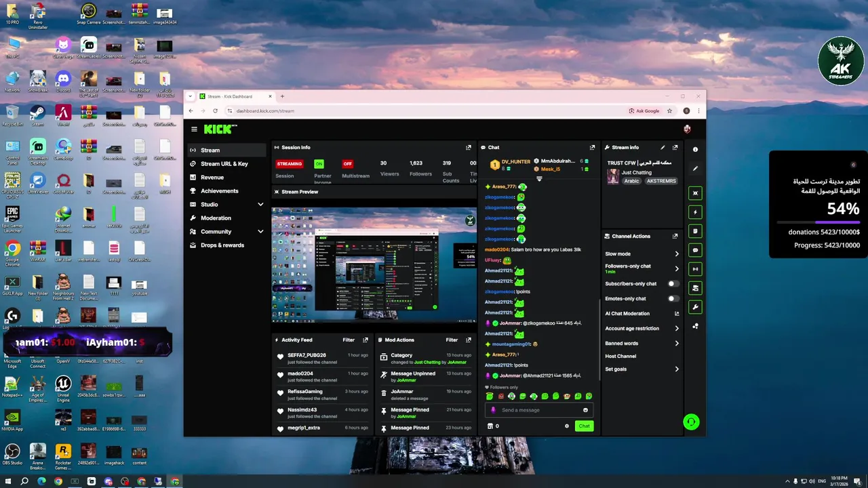Open Achievements in sidebar
Image resolution: width=868 pixels, height=488 pixels.
[226, 191]
